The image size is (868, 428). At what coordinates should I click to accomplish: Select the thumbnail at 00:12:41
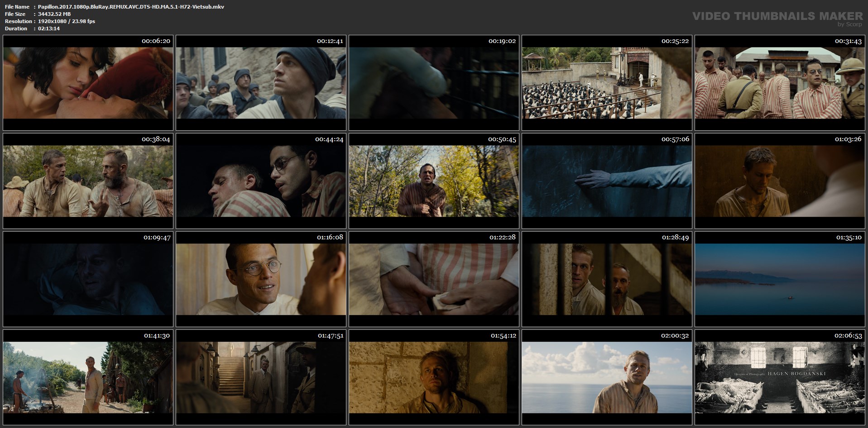pos(261,83)
